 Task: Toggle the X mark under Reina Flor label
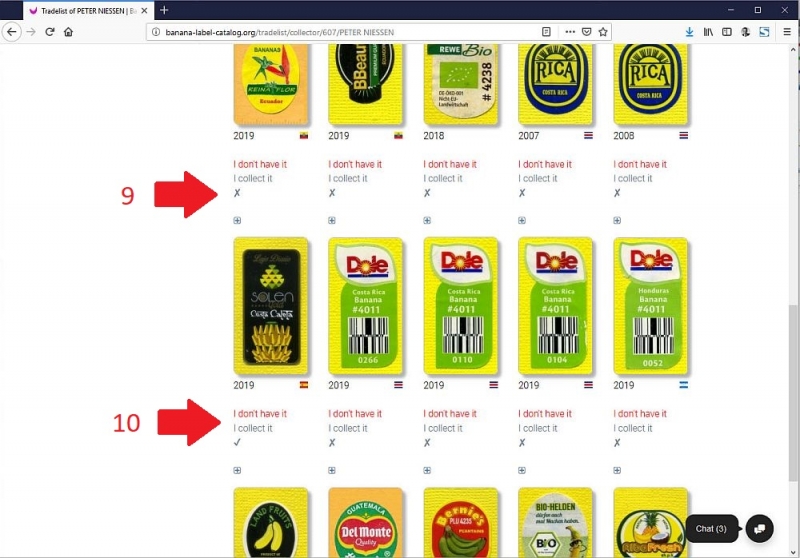(x=237, y=193)
